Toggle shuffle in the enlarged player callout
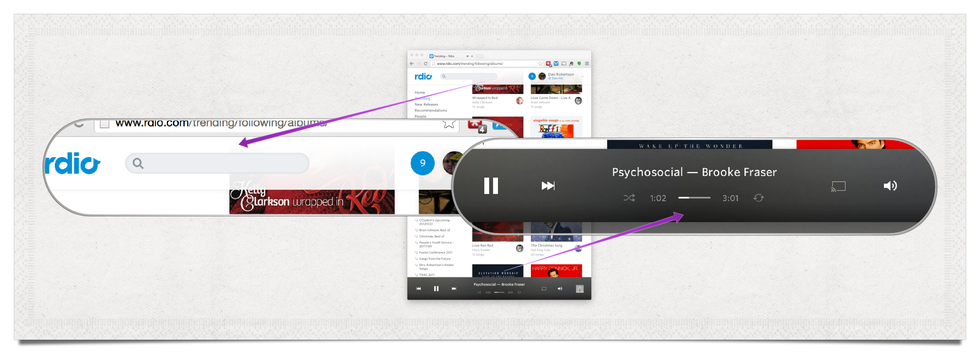Screen dimensions: 980x354 tap(629, 198)
